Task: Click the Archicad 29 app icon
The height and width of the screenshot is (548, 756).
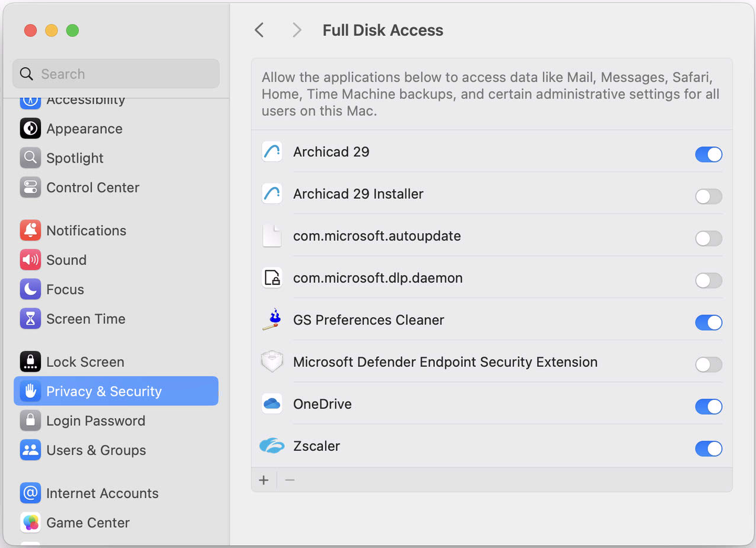Action: click(x=272, y=152)
